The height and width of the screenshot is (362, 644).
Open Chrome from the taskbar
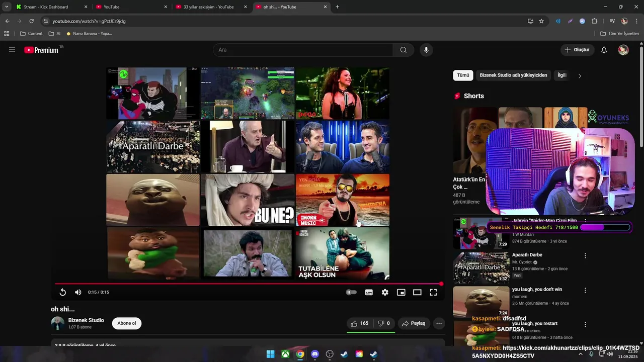tap(300, 354)
